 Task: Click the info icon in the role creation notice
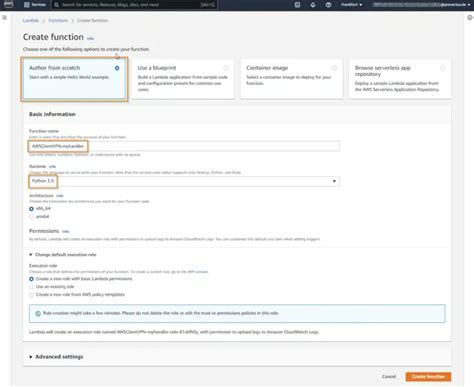click(x=38, y=313)
